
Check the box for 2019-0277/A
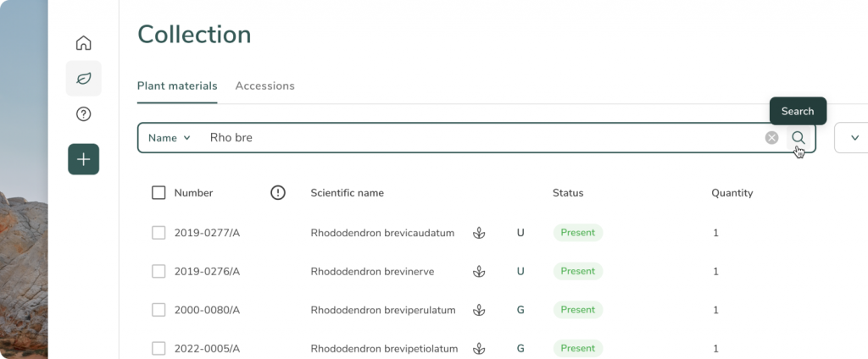tap(159, 233)
